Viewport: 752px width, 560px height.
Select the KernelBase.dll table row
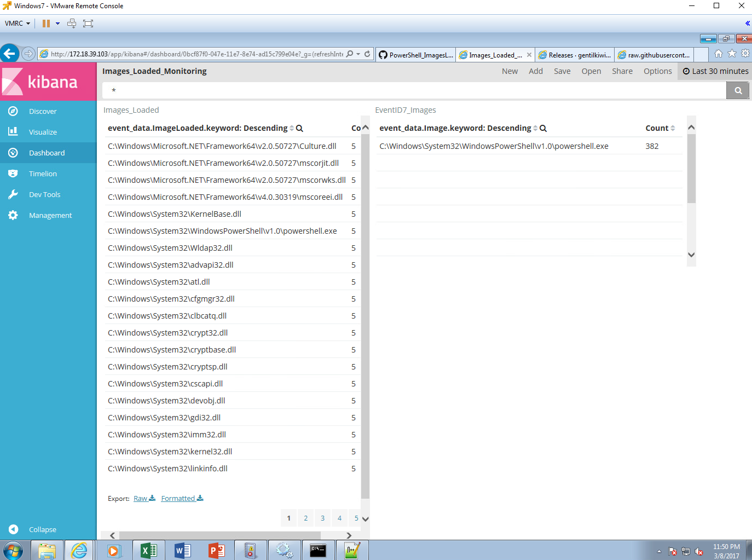(233, 214)
